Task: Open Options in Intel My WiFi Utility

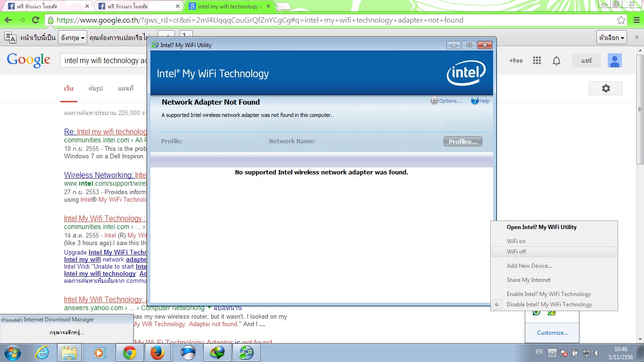Action: [x=446, y=101]
